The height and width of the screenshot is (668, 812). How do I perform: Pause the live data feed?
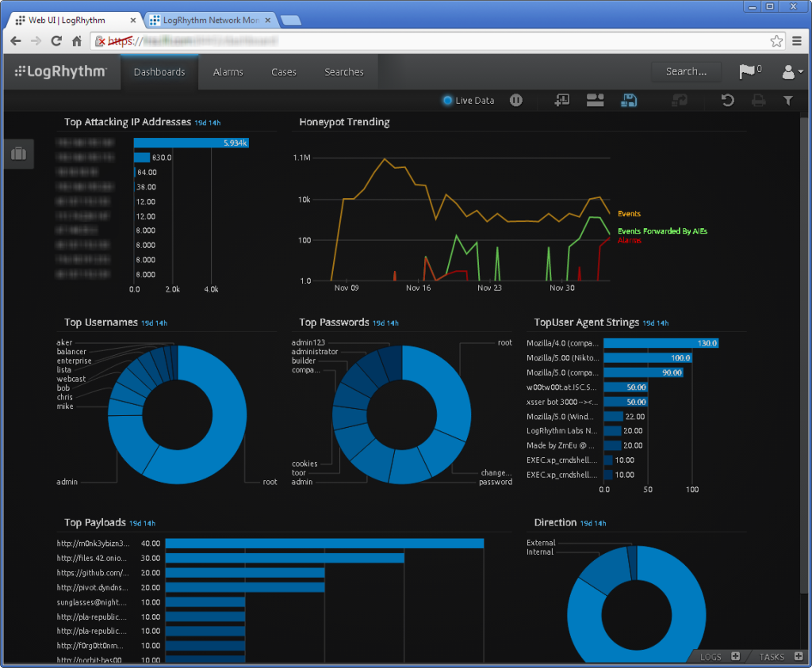pyautogui.click(x=516, y=100)
